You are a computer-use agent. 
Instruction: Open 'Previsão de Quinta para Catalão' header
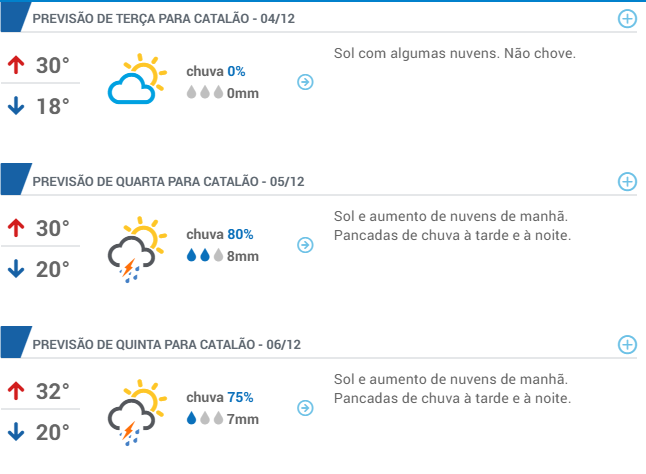pyautogui.click(x=166, y=345)
